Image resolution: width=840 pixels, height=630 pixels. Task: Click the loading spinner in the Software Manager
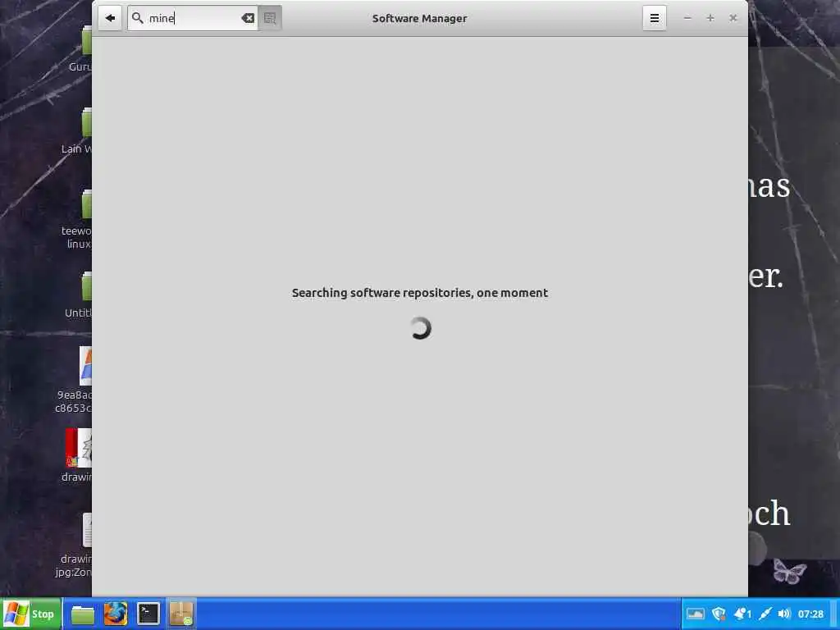pyautogui.click(x=420, y=328)
